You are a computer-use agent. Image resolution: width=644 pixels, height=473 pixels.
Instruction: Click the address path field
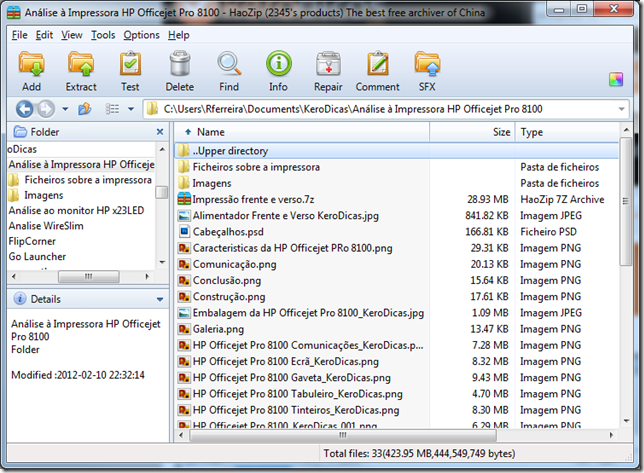386,109
